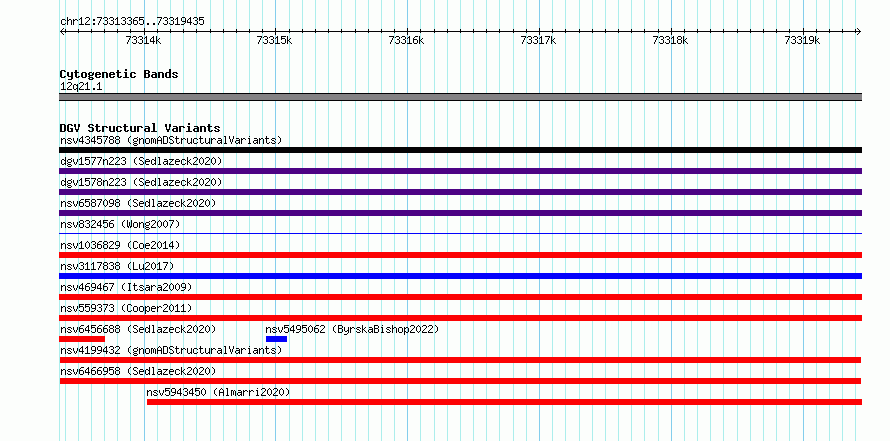The image size is (890, 441).
Task: Click the chr12:73313365..73319435 coordinate text
Action: click(x=132, y=22)
